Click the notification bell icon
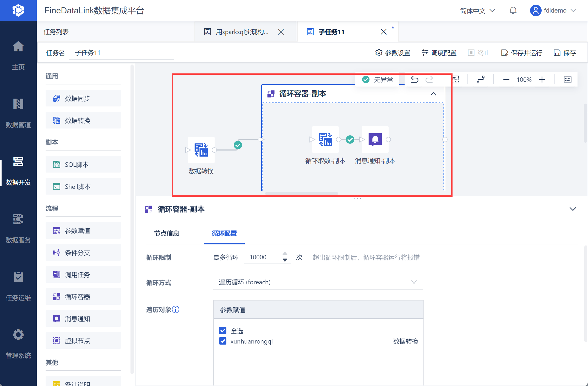Image resolution: width=588 pixels, height=386 pixels. pos(513,10)
